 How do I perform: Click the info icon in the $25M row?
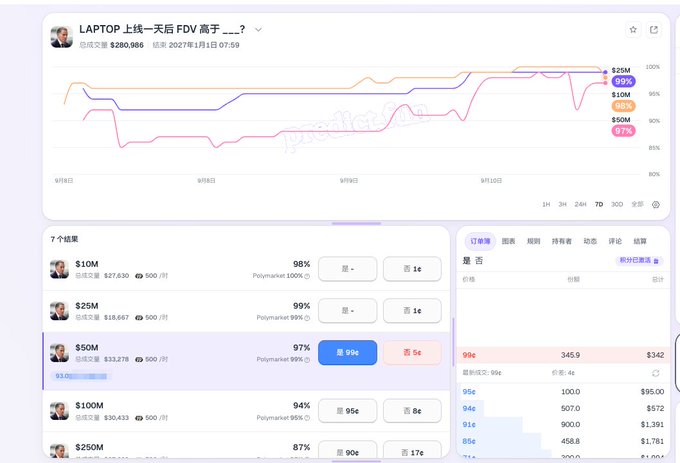[307, 318]
